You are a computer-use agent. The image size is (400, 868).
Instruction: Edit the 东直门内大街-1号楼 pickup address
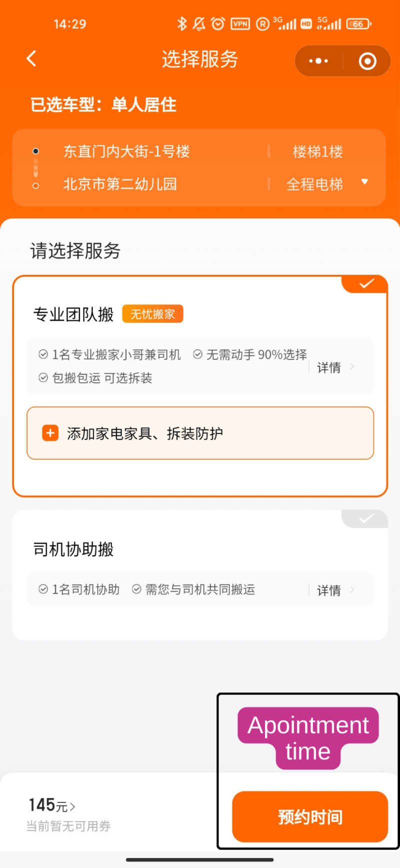click(x=126, y=151)
